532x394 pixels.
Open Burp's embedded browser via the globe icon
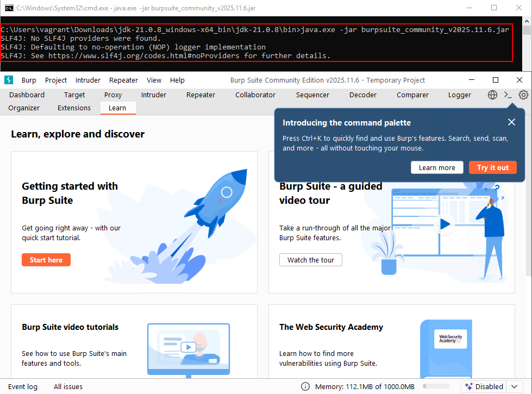coord(492,95)
